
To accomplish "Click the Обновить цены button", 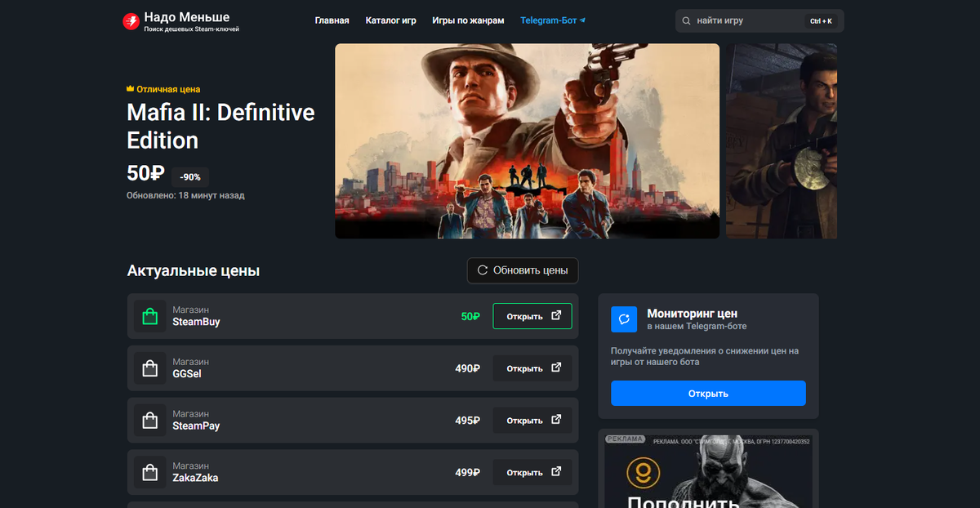I will pyautogui.click(x=523, y=270).
